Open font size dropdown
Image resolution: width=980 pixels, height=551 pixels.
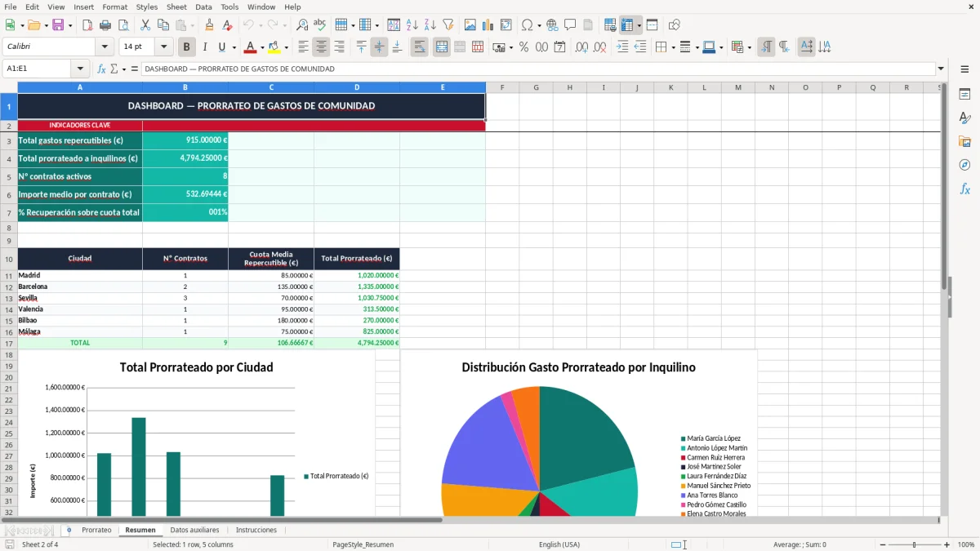[163, 47]
